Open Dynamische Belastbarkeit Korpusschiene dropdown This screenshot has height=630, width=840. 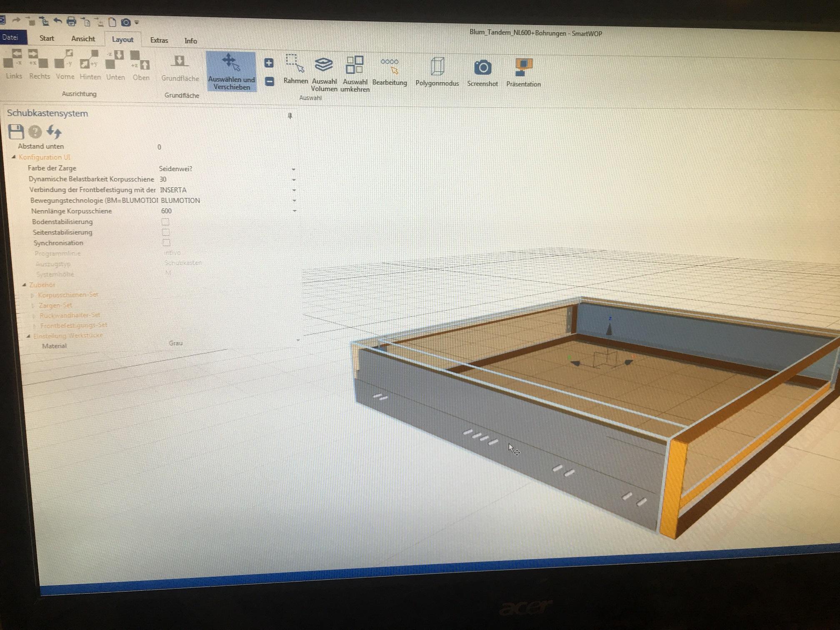point(294,180)
